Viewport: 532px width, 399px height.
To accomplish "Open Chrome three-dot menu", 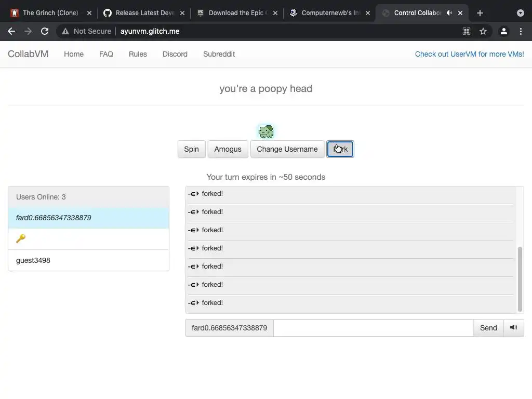I will tap(521, 31).
